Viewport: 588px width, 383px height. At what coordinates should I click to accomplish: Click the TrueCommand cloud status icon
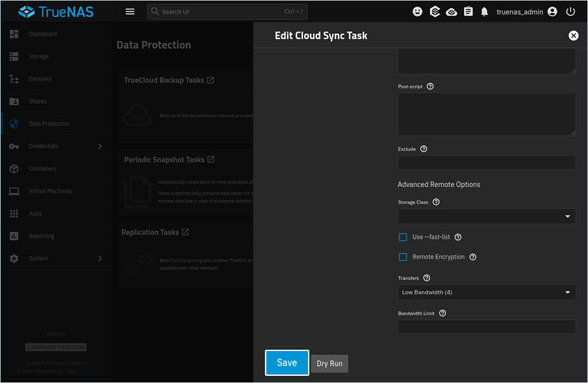[x=452, y=12]
